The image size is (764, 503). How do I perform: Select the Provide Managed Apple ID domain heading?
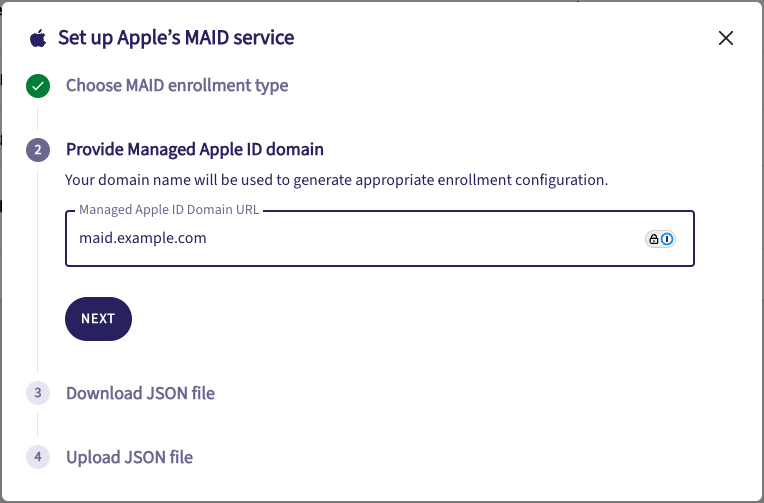tap(195, 150)
